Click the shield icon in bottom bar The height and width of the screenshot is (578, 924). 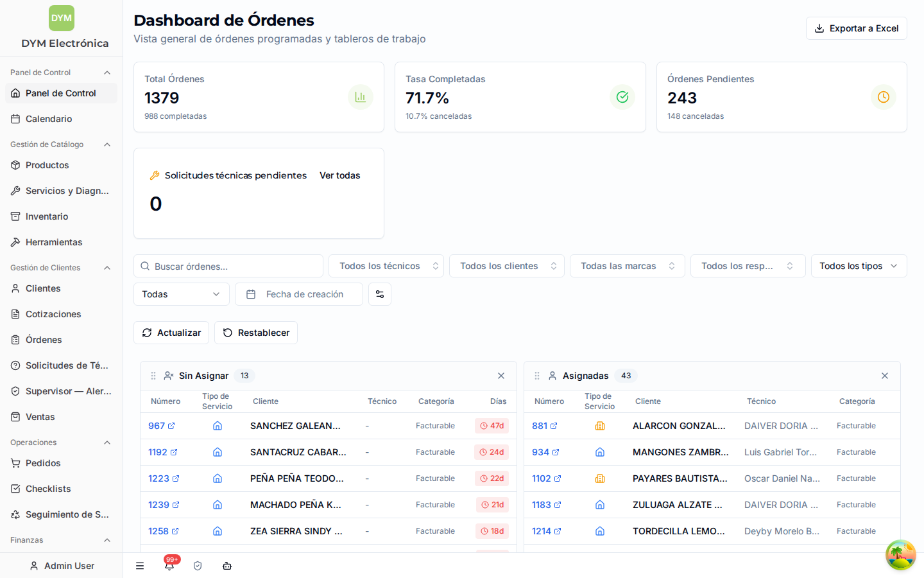(x=198, y=566)
